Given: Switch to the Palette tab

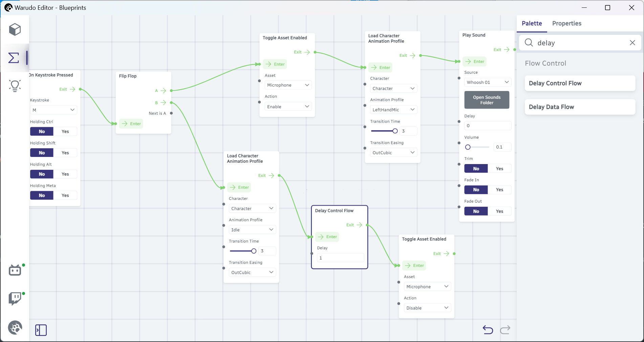Looking at the screenshot, I should (532, 23).
